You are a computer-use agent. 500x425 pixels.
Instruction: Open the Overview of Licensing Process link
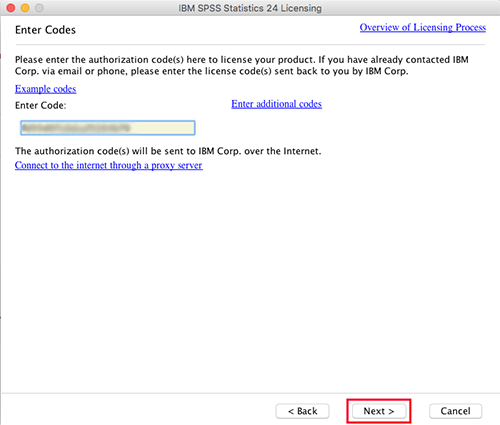pyautogui.click(x=423, y=27)
